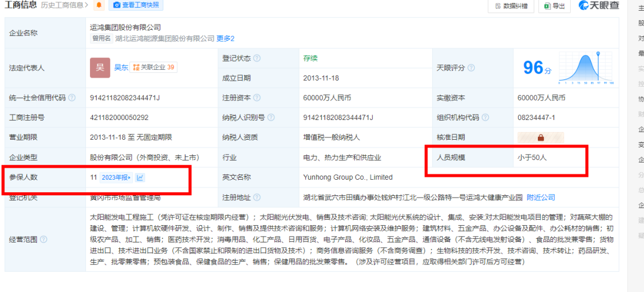Click help icon next to 天眼评分
This screenshot has height=292, width=644.
[471, 68]
